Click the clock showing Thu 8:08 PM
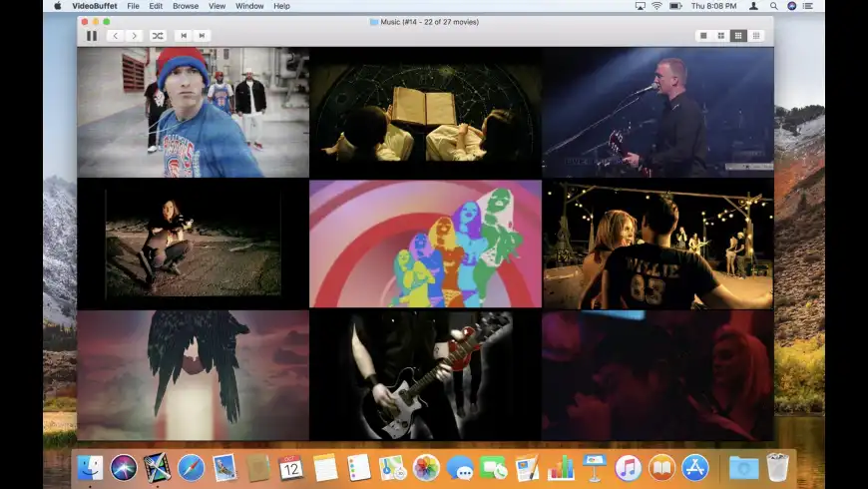Screen dimensions: 868x489 click(713, 6)
